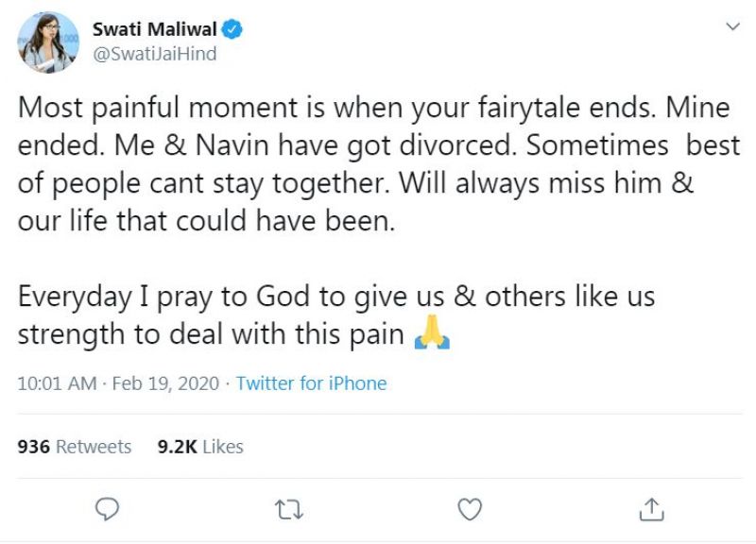Screen dimensions: 756x544
Task: Click the folded hands prayer emoji
Action: point(432,335)
